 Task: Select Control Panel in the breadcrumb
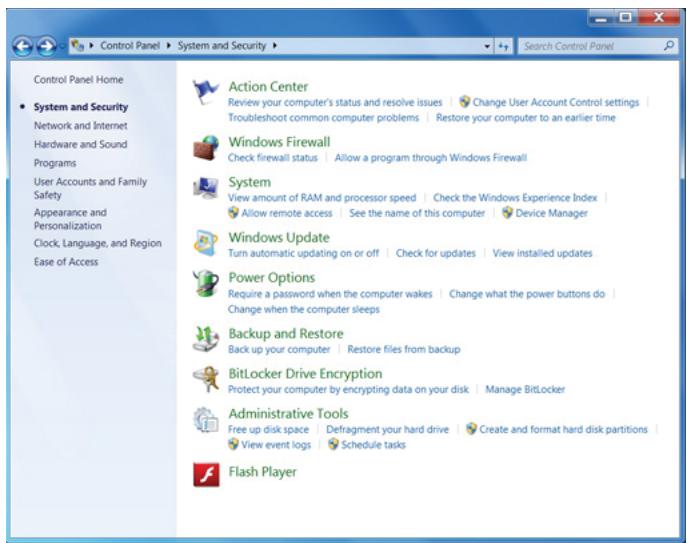pos(130,46)
